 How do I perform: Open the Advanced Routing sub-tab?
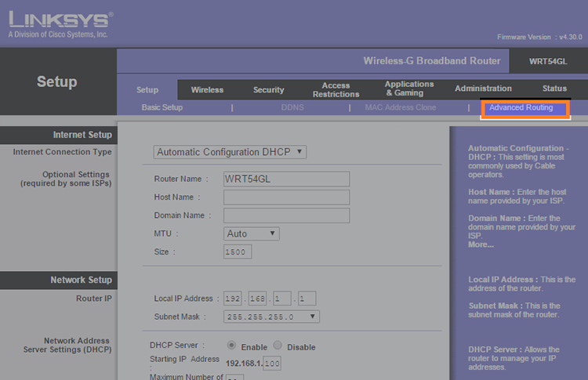[521, 108]
